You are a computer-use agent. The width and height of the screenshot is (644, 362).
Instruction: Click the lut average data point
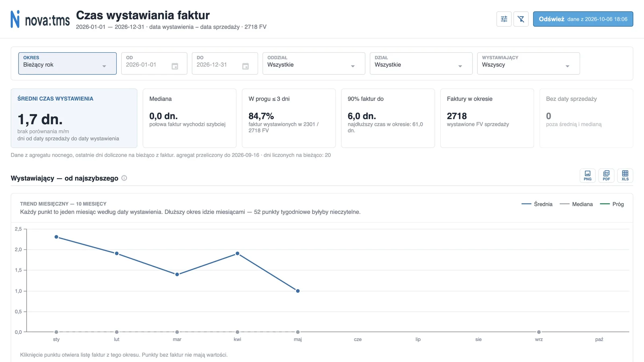click(x=117, y=253)
